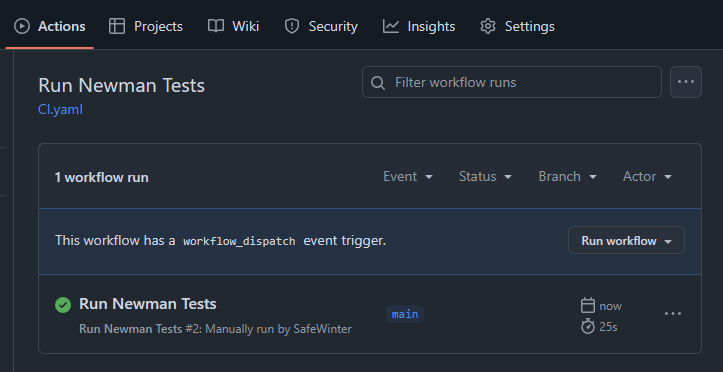The width and height of the screenshot is (723, 372).
Task: Click the Settings gear icon
Action: coord(488,26)
